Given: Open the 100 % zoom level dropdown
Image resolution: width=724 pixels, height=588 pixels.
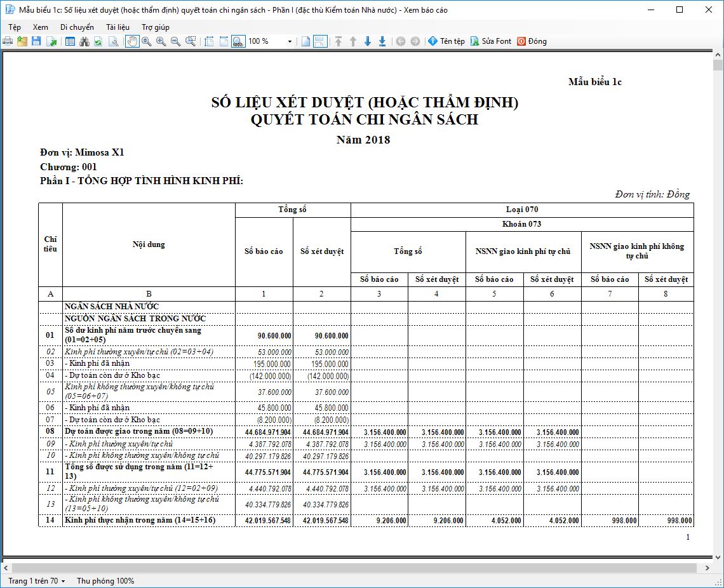Looking at the screenshot, I should tap(290, 41).
